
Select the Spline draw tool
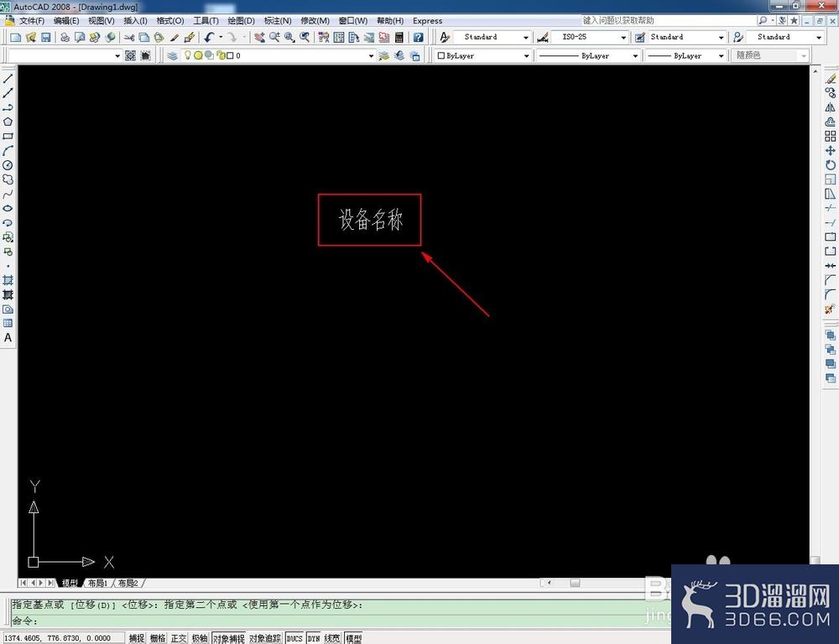tap(8, 195)
